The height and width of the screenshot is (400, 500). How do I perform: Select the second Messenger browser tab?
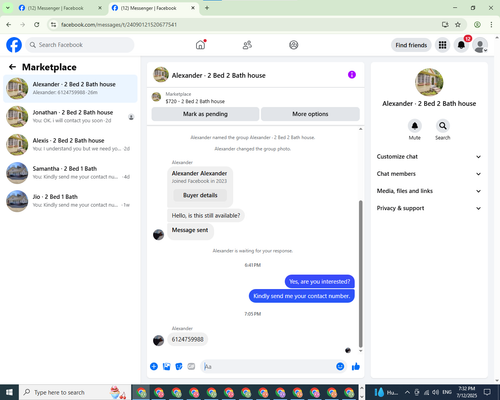[x=153, y=8]
